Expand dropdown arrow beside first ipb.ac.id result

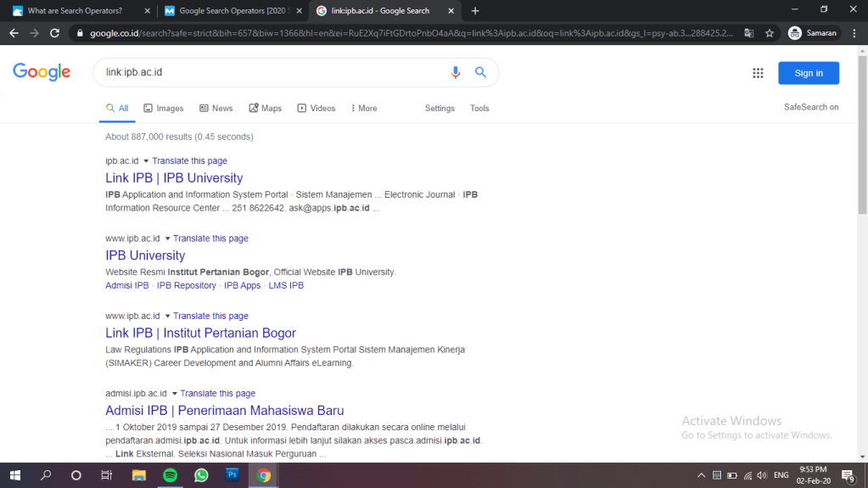click(x=146, y=161)
